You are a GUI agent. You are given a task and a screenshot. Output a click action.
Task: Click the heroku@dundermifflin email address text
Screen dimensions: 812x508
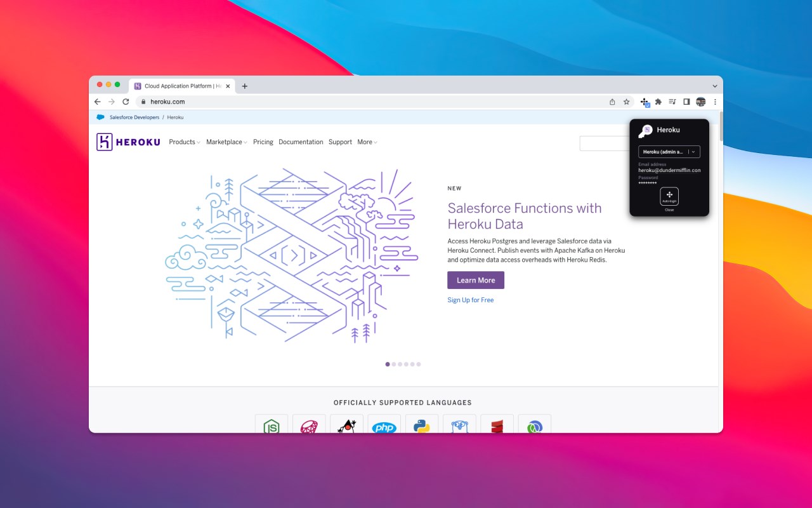pyautogui.click(x=669, y=170)
